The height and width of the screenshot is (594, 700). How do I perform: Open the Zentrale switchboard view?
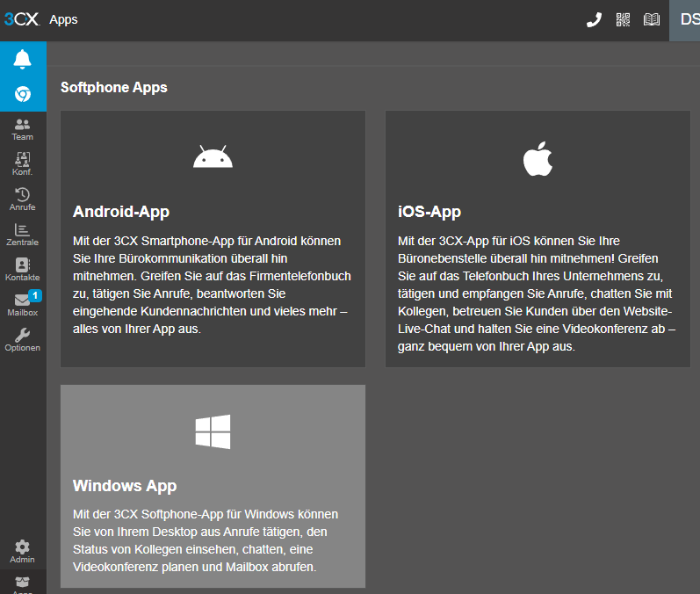pos(22,235)
